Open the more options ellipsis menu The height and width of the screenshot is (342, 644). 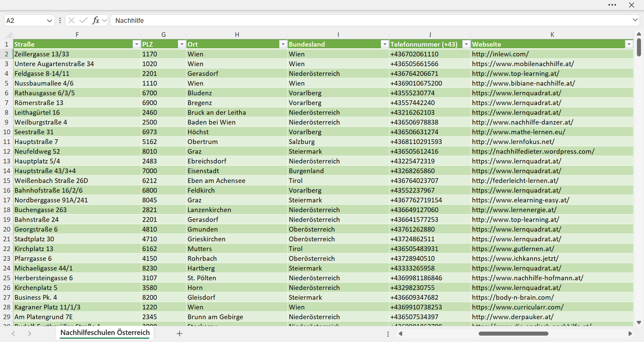point(612,5)
